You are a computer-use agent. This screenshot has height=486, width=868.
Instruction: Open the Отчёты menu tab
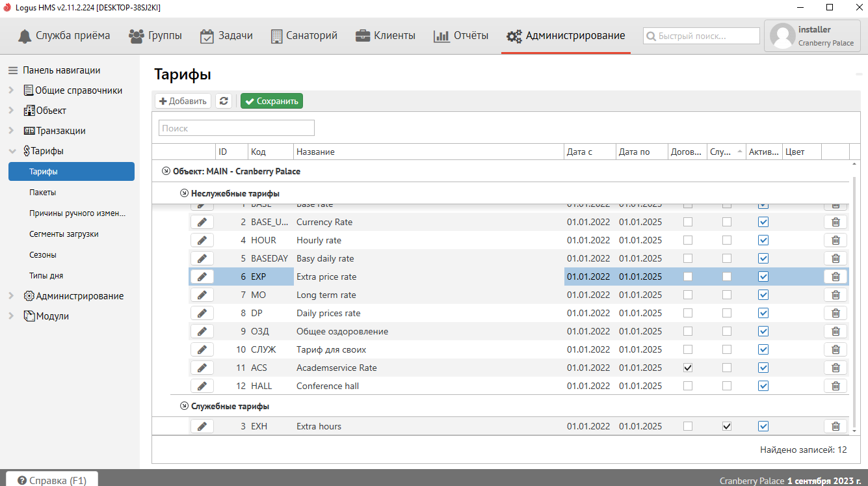(461, 36)
